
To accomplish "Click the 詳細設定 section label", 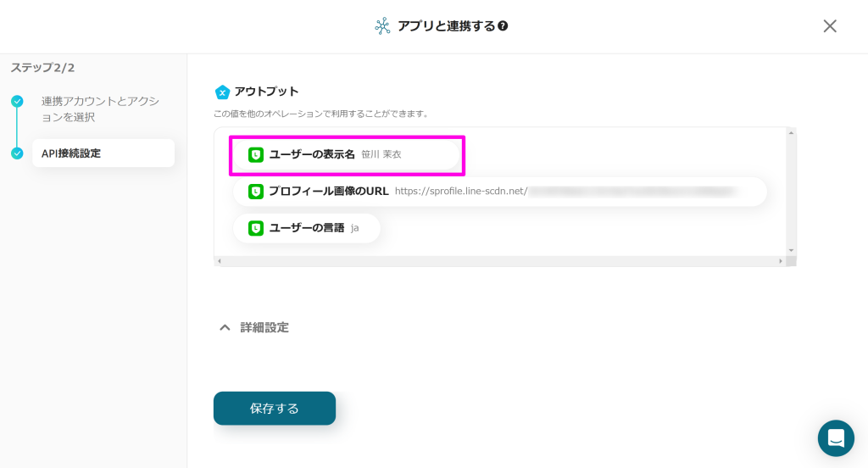I will [x=264, y=327].
